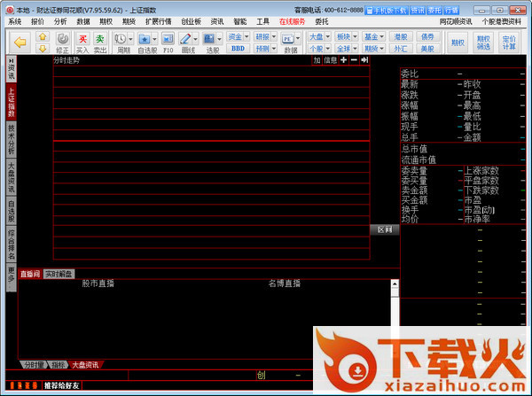Viewport: 532px width, 396px height.
Task: Click the plus zoom icon on chart header
Action: coord(343,60)
